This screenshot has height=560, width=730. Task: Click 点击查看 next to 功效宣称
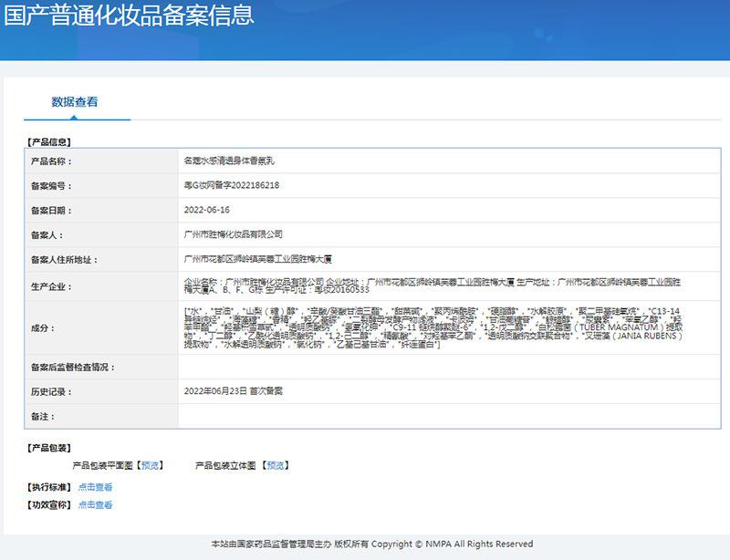click(x=96, y=504)
